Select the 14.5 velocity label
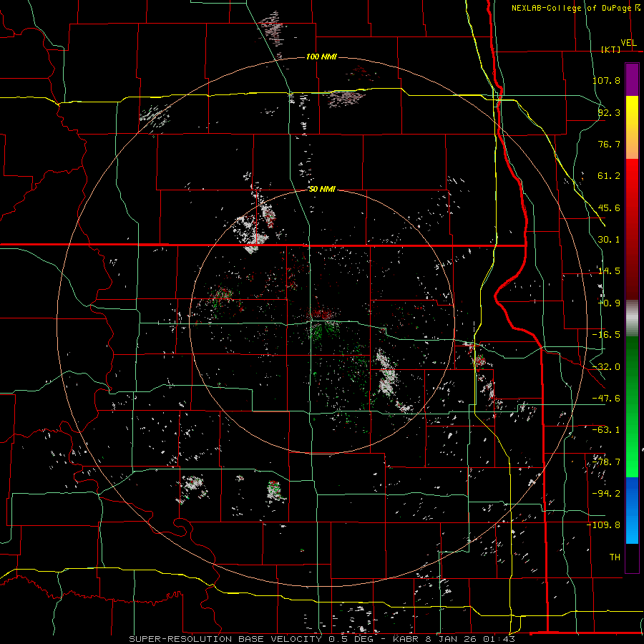The width and height of the screenshot is (644, 644). (x=609, y=271)
